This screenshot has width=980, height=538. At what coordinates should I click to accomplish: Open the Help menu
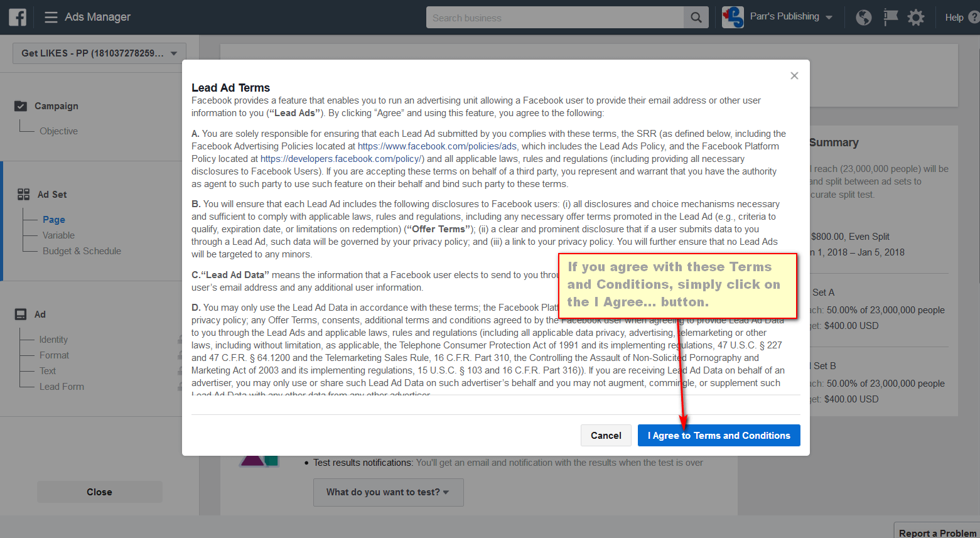[954, 18]
